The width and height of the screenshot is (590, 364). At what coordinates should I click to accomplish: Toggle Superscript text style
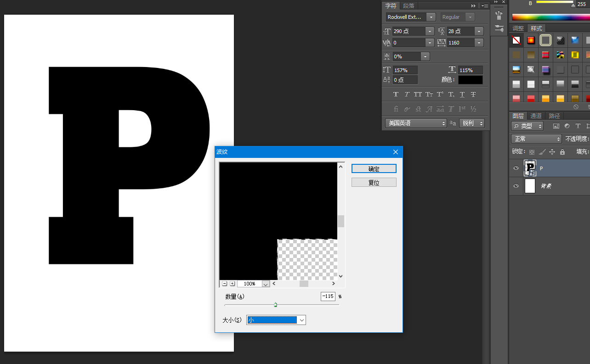click(440, 94)
